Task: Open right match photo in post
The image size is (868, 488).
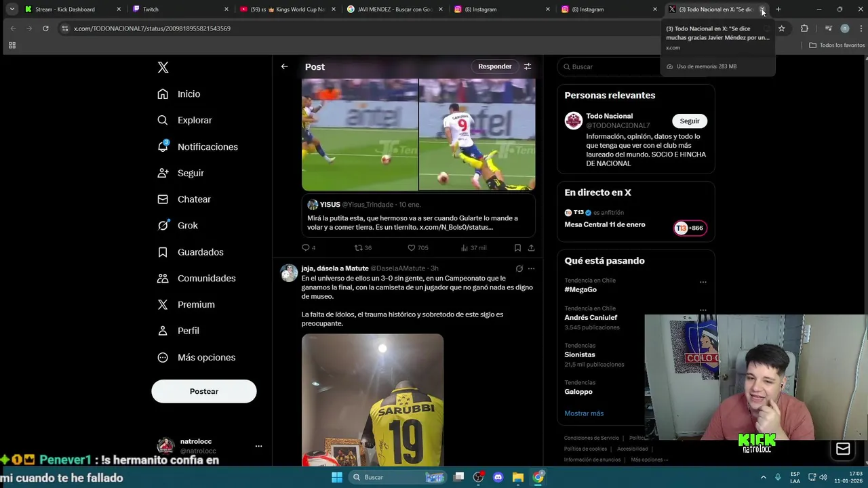Action: (477, 135)
